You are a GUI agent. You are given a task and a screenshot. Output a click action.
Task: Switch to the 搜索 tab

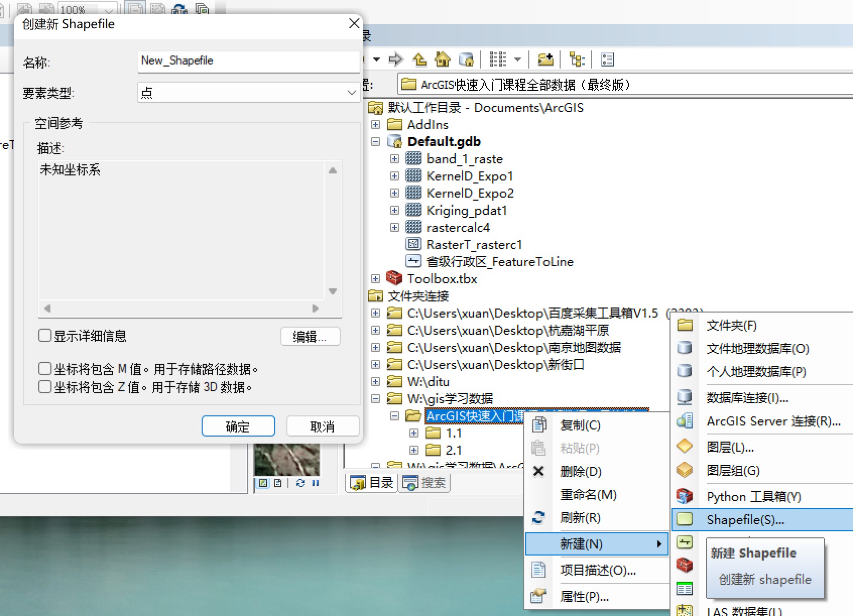point(424,483)
